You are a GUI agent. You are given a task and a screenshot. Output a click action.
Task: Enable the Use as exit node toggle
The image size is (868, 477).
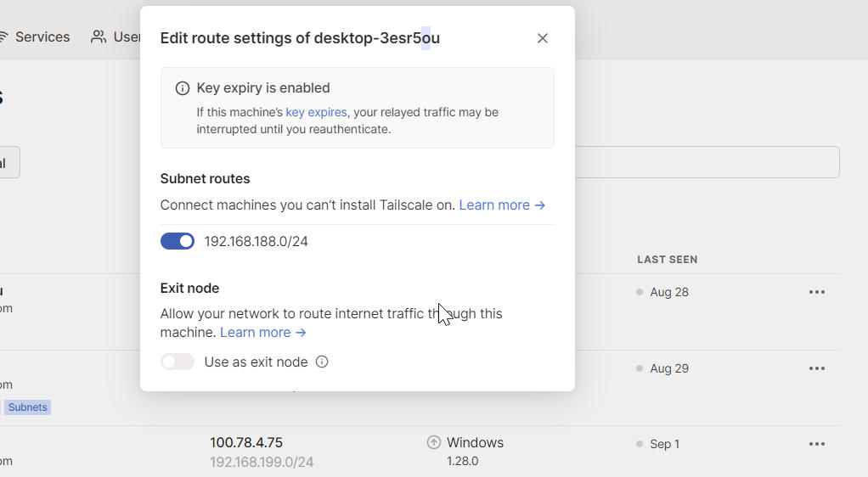178,362
